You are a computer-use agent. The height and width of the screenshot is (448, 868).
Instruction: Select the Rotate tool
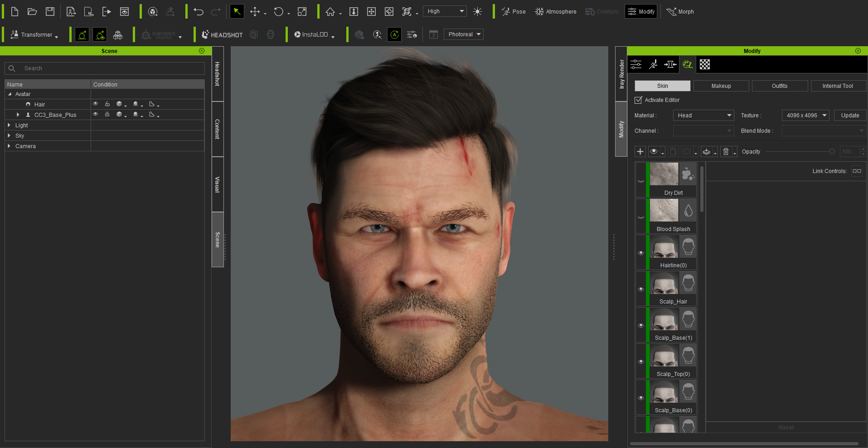(278, 12)
